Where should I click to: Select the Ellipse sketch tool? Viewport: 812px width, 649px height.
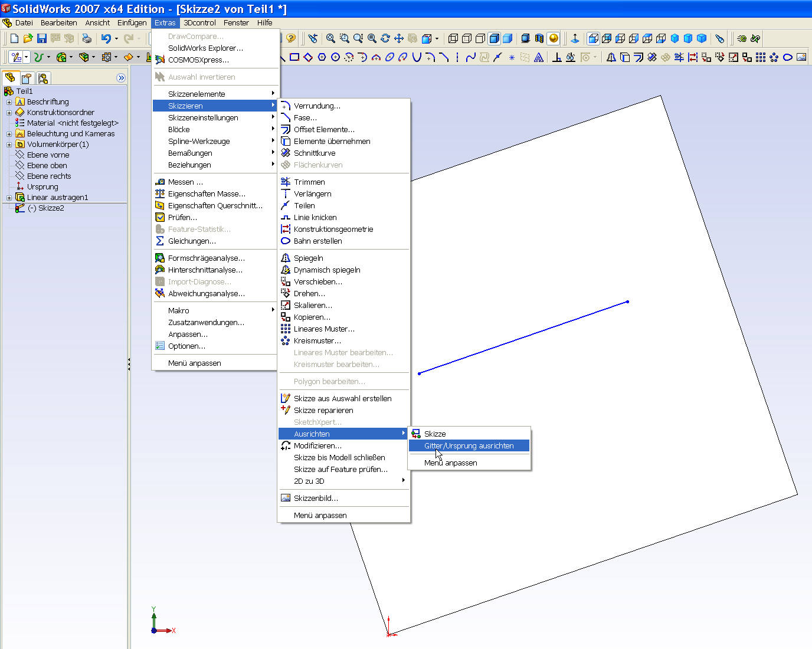389,57
